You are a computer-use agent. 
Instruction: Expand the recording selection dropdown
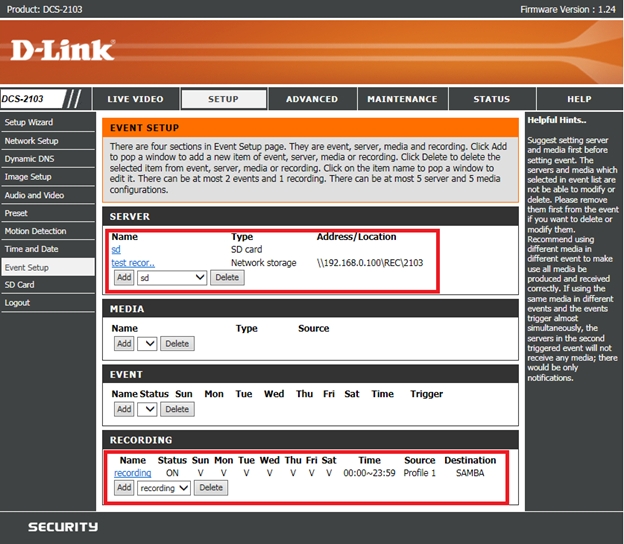coord(164,488)
